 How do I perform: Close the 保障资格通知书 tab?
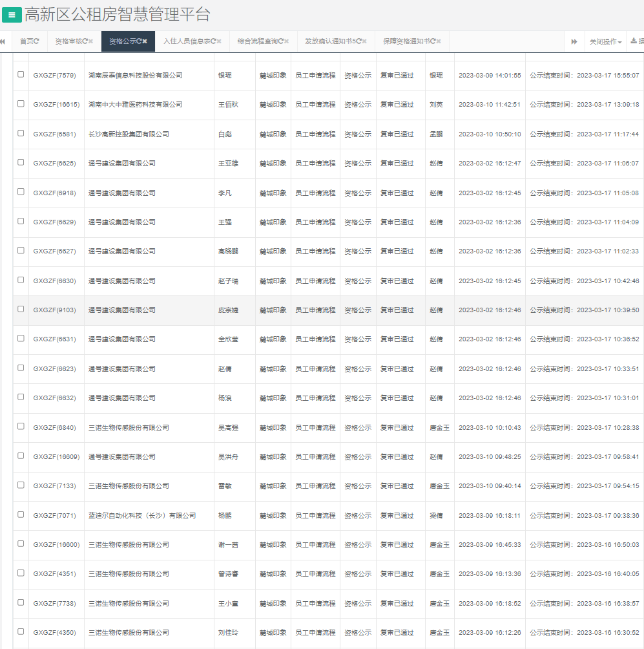click(439, 41)
